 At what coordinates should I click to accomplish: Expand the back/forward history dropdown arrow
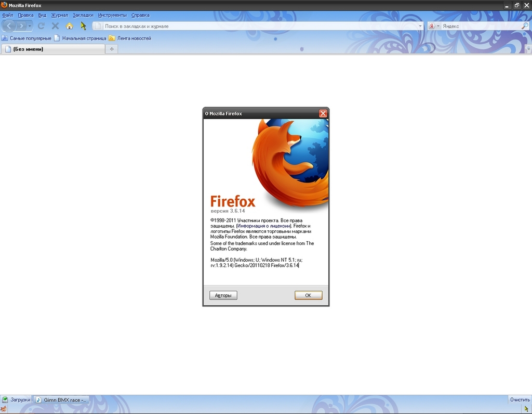(x=30, y=25)
